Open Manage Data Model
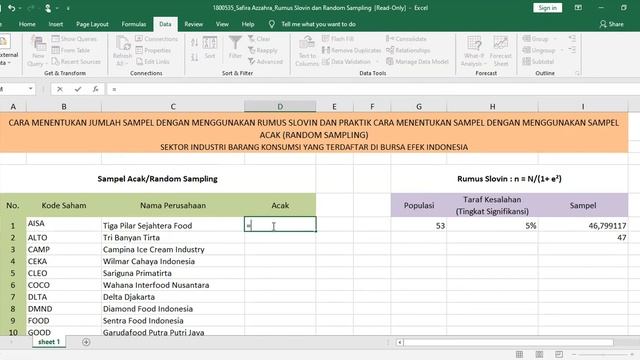 [417, 62]
